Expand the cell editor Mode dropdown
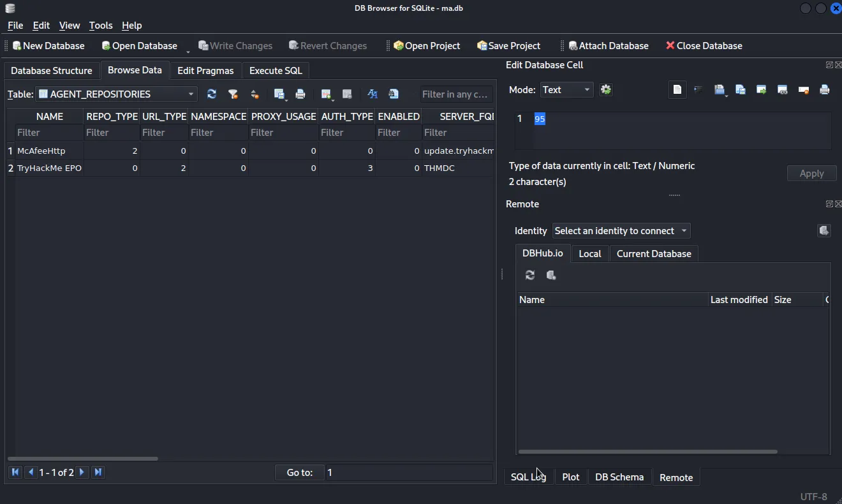 [566, 90]
